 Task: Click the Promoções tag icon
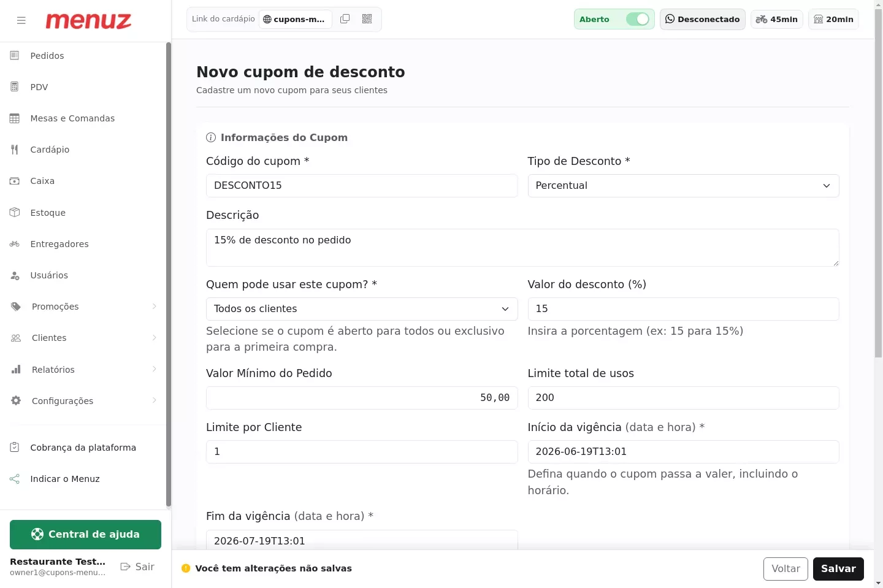(16, 307)
